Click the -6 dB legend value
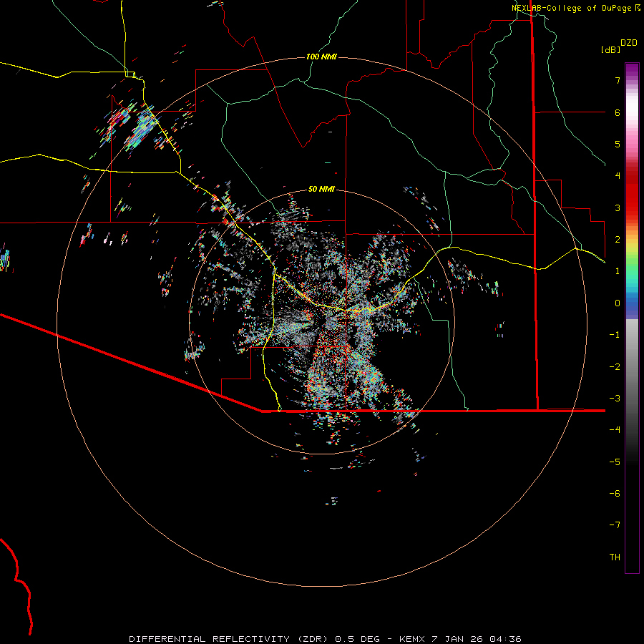This screenshot has width=644, height=644. (615, 494)
